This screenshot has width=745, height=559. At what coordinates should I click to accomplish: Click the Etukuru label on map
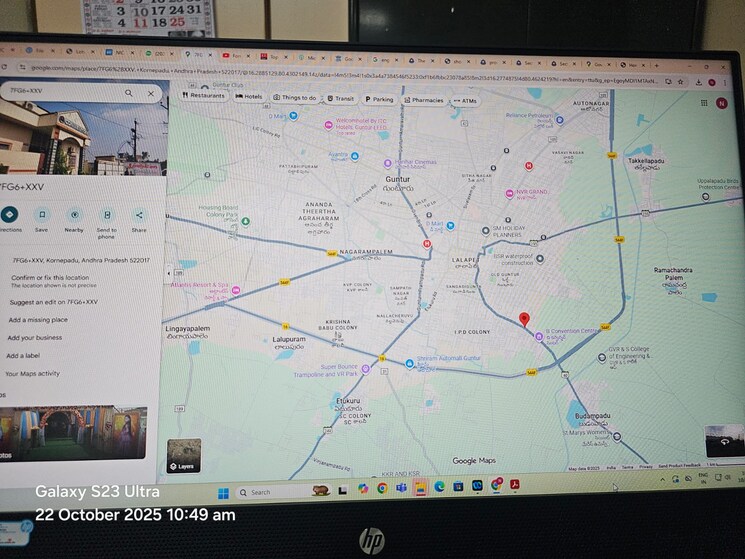(348, 401)
